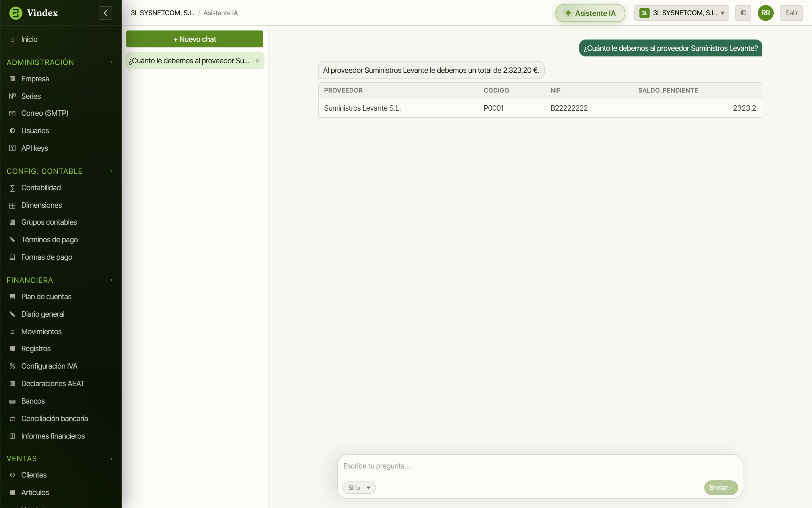Collapse the CONFIG. CONTABLE section
Image resolution: width=812 pixels, height=508 pixels.
(111, 171)
